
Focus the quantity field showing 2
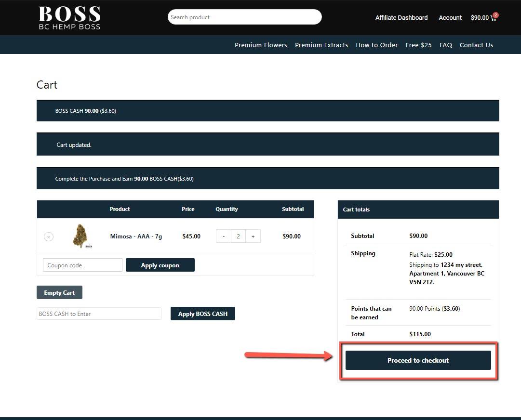click(238, 236)
